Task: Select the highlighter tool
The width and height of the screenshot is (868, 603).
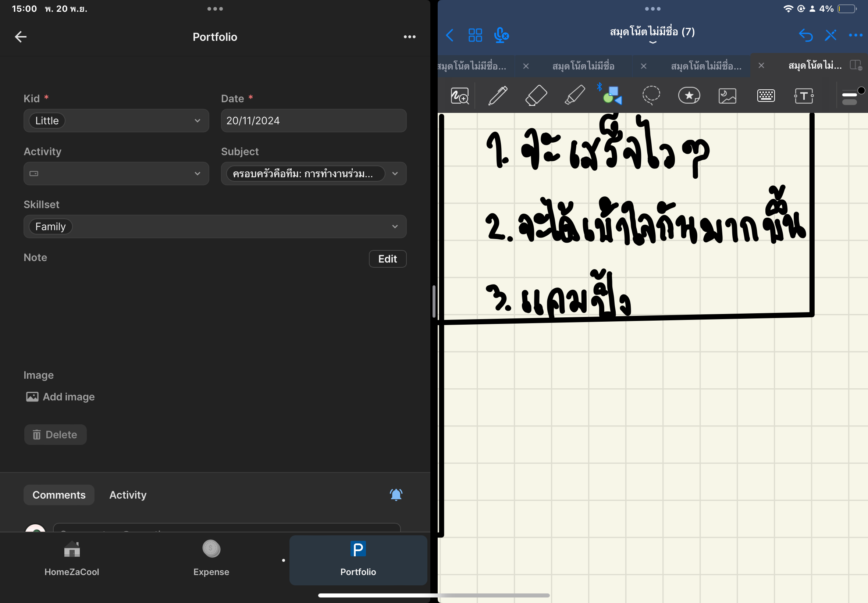Action: click(x=574, y=95)
